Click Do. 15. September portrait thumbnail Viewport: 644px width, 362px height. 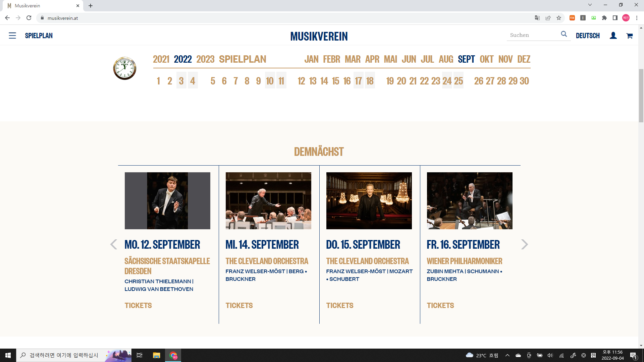pyautogui.click(x=369, y=201)
